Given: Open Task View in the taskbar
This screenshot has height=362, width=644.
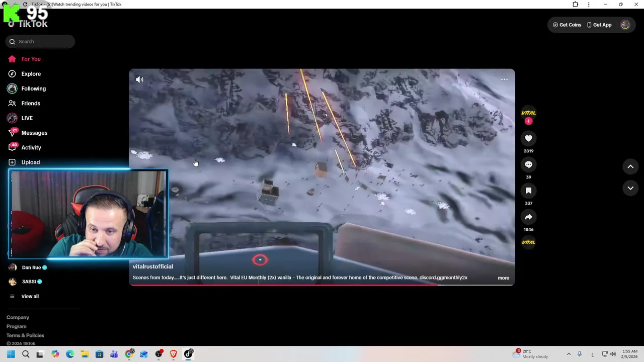Looking at the screenshot, I should click(40, 354).
